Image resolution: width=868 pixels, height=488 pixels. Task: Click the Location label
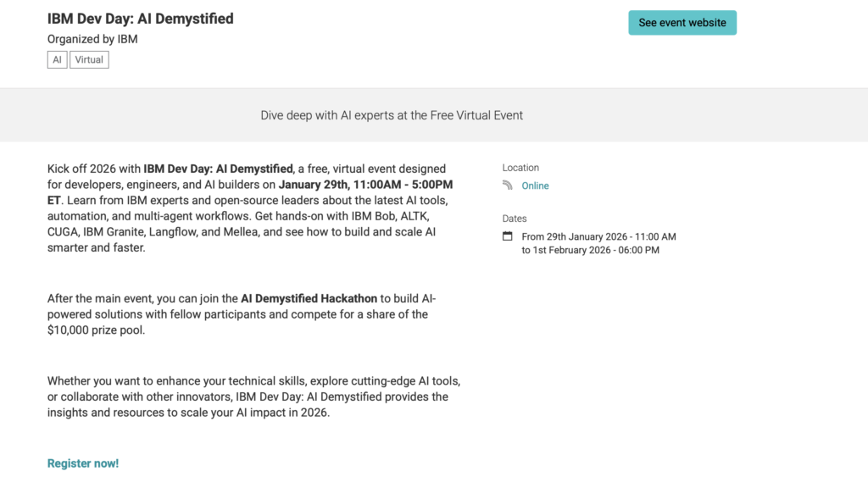click(x=520, y=168)
